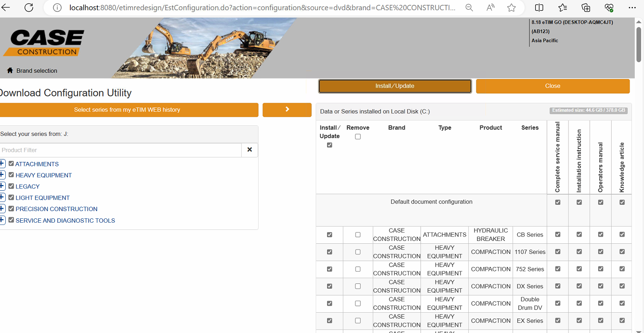Expand the LEGACY tree node
The image size is (644, 333).
pos(2,186)
